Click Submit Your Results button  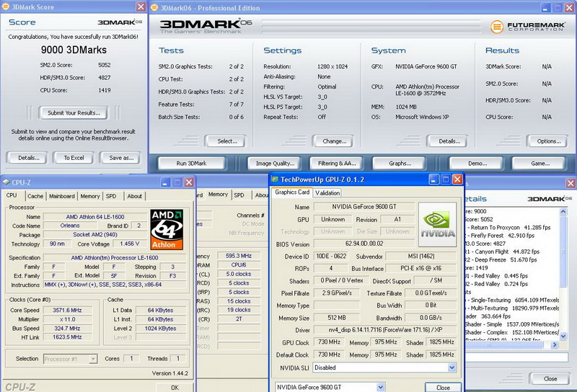tap(74, 113)
